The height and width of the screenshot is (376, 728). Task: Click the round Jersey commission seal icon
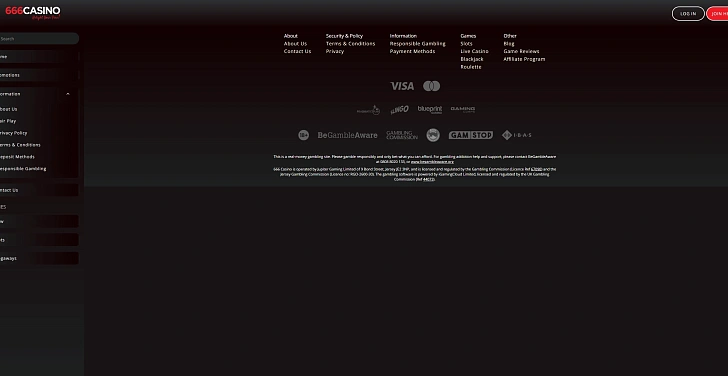[x=433, y=135]
